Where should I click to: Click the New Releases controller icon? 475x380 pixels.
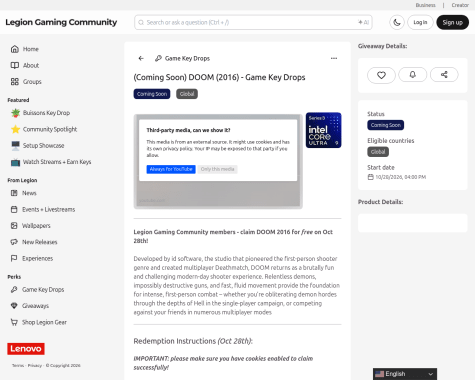14,242
